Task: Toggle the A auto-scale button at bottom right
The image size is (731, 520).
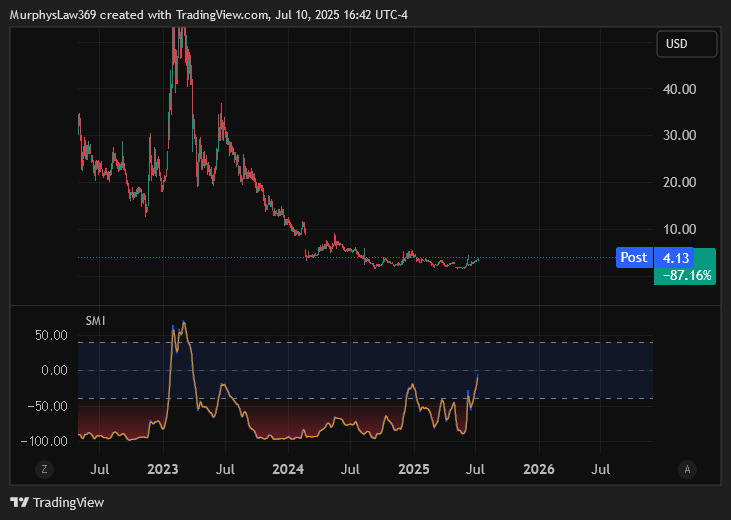Action: coord(687,469)
